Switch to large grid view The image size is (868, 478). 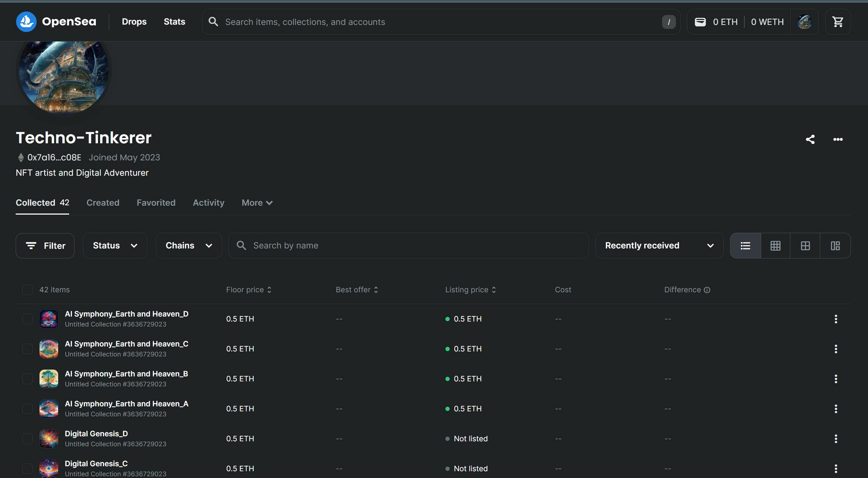point(805,246)
